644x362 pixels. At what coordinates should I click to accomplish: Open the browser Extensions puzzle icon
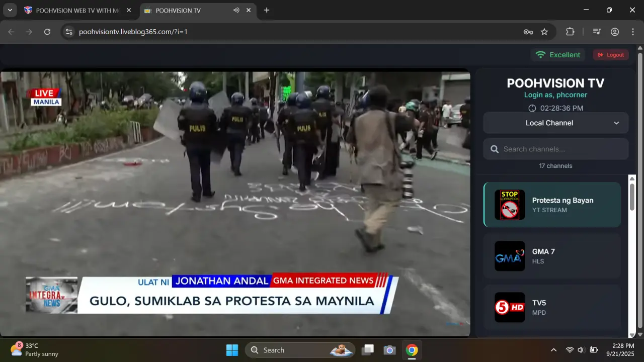coord(570,32)
